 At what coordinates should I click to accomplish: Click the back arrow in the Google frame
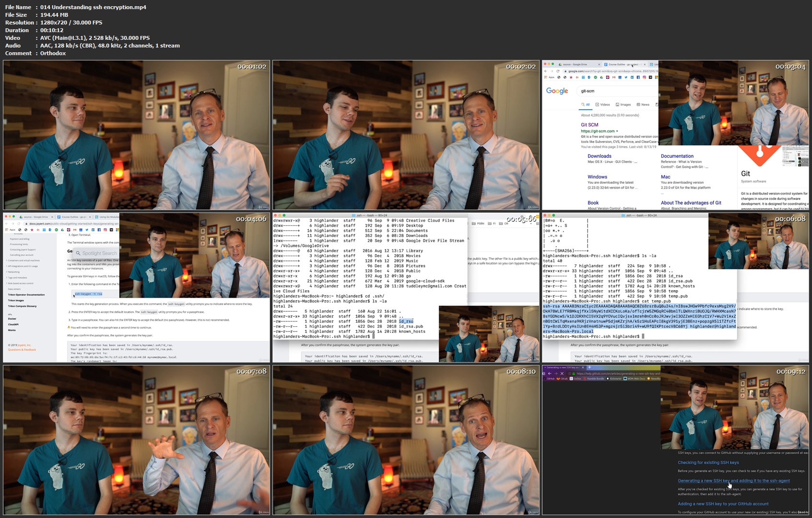click(x=546, y=71)
